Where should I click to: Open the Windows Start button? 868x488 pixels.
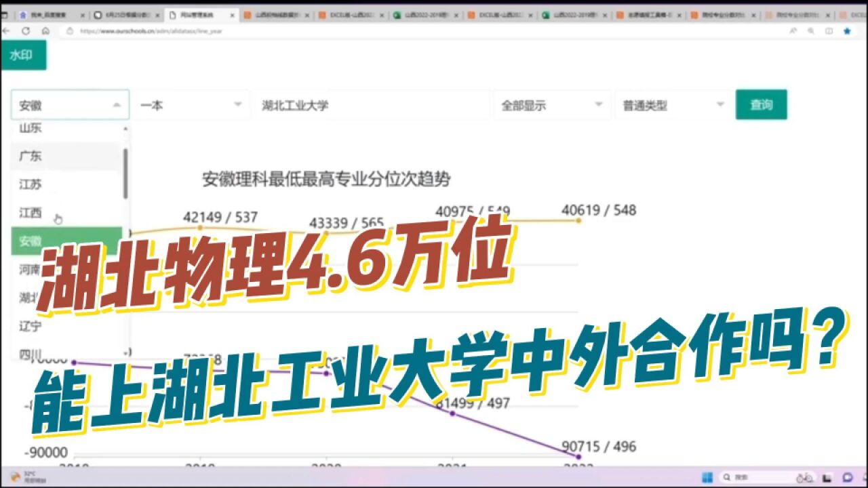pyautogui.click(x=707, y=477)
